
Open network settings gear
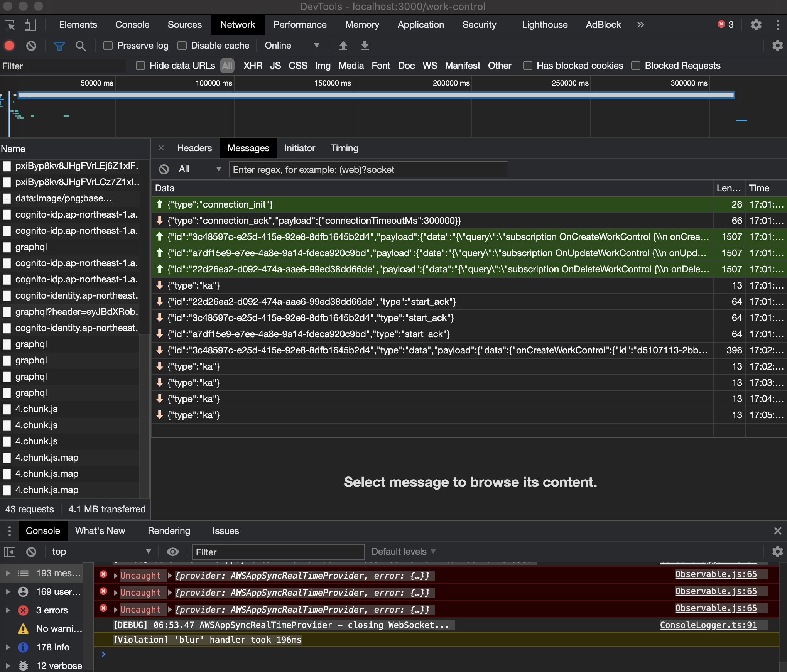(777, 46)
